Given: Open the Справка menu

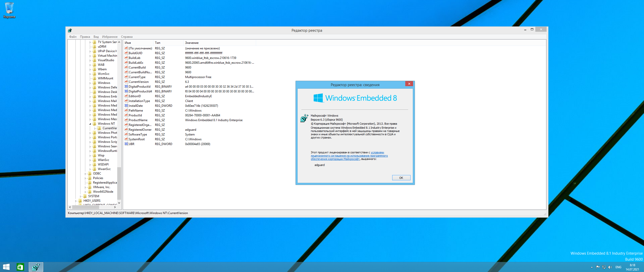Looking at the screenshot, I should (127, 37).
